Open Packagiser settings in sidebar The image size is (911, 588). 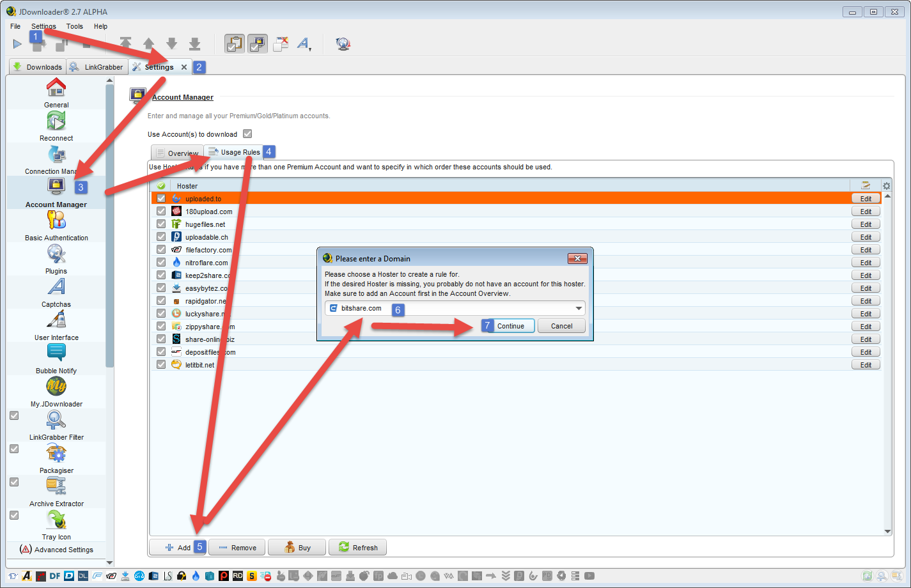[56, 458]
